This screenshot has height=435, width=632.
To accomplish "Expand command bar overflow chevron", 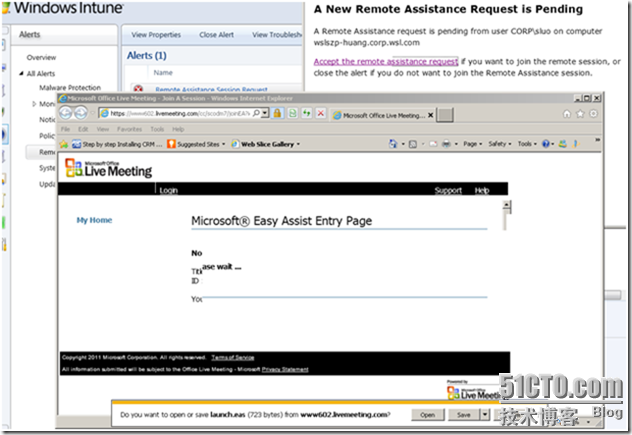I will pos(597,140).
